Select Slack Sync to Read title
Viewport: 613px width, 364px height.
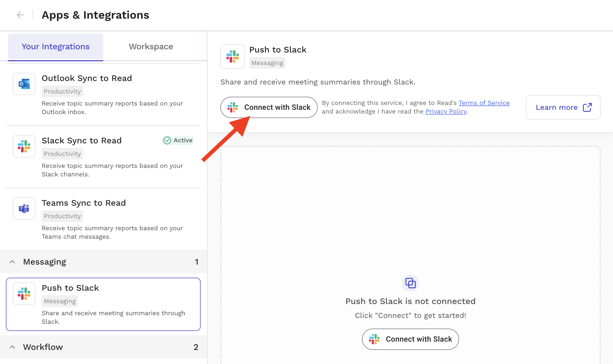tap(82, 140)
